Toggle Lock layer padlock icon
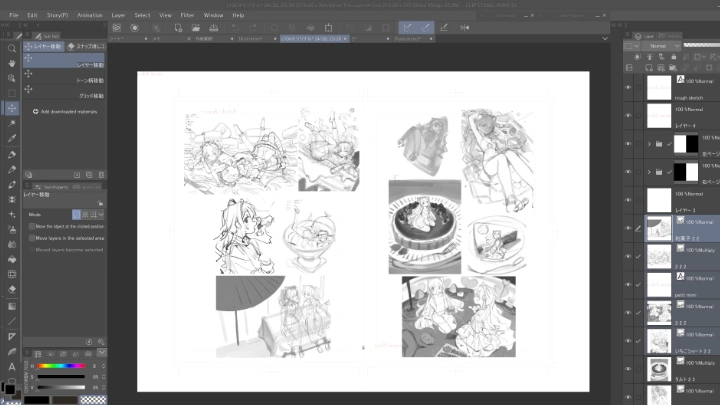Viewport: 720px width, 405px height. tap(674, 57)
